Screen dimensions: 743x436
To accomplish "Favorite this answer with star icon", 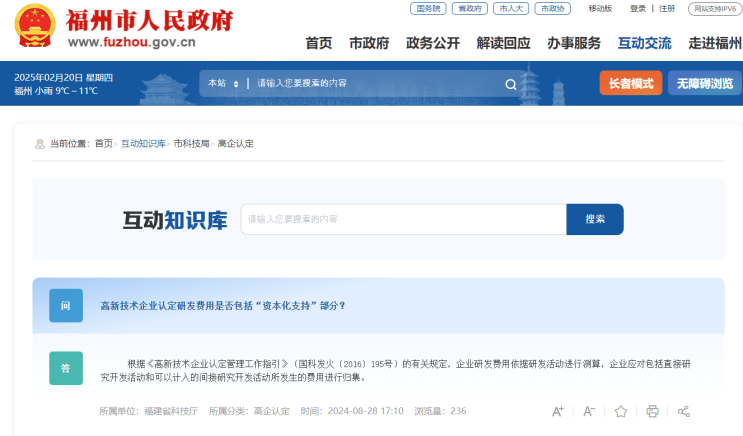I will [621, 411].
